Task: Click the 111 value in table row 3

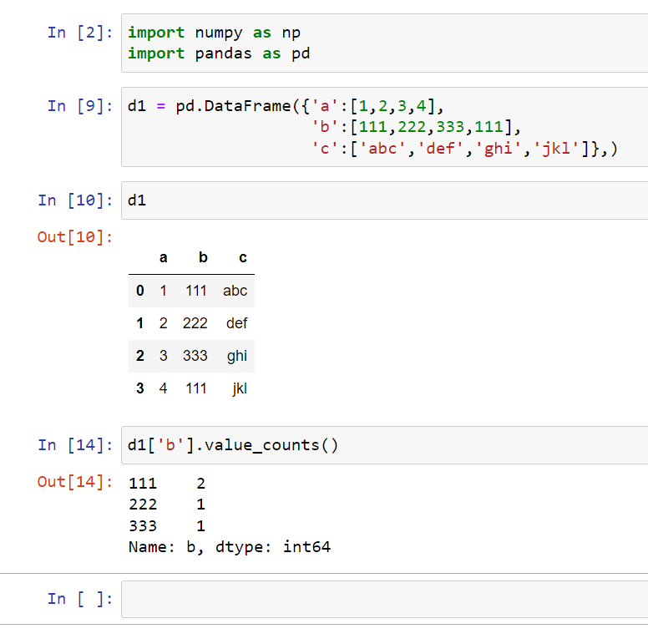Action: (196, 388)
